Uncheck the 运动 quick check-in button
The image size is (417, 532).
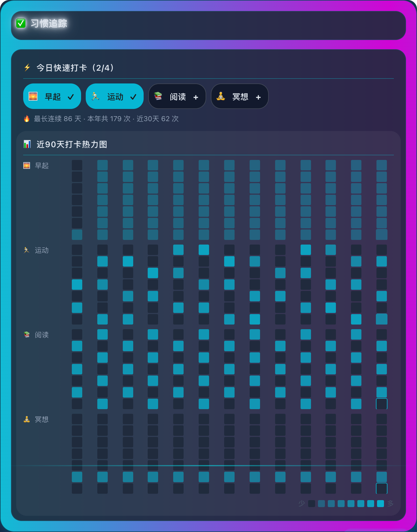pyautogui.click(x=115, y=96)
